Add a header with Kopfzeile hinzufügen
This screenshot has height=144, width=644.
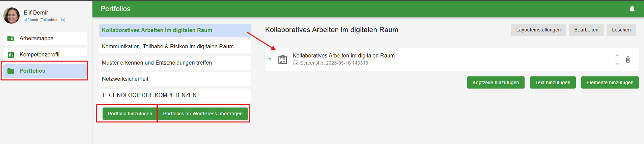496,82
